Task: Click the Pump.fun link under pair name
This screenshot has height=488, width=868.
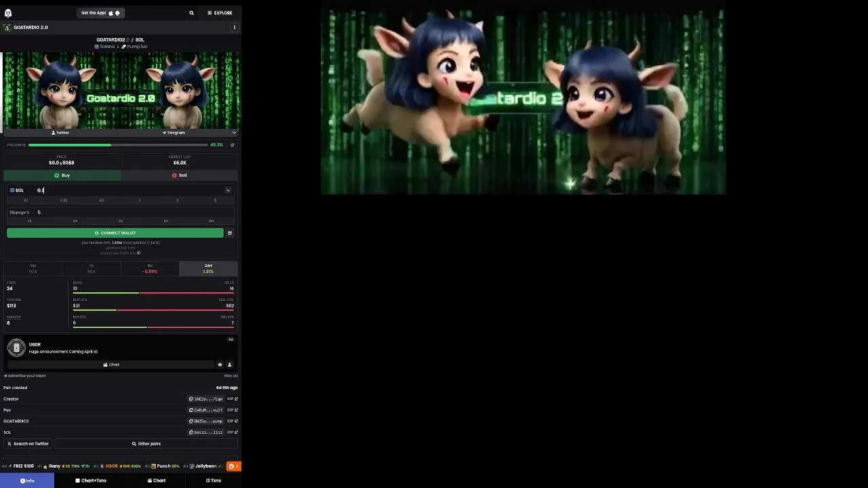Action: click(134, 47)
